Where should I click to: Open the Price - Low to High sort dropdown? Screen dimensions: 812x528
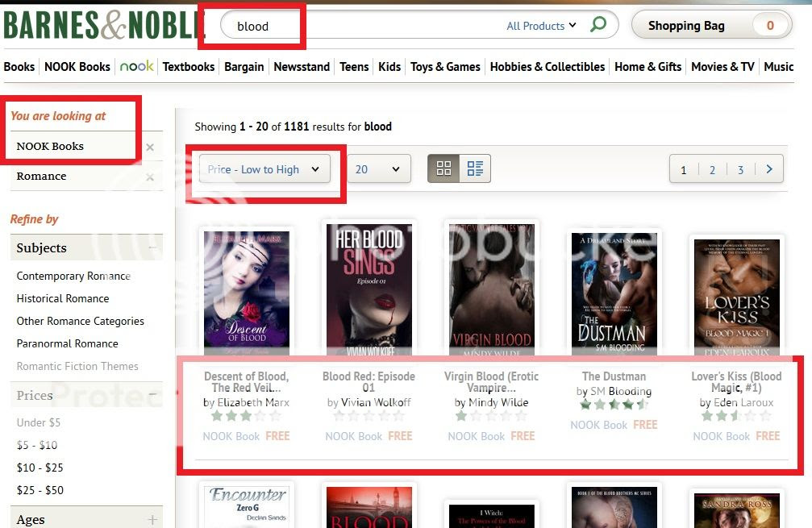tap(264, 168)
